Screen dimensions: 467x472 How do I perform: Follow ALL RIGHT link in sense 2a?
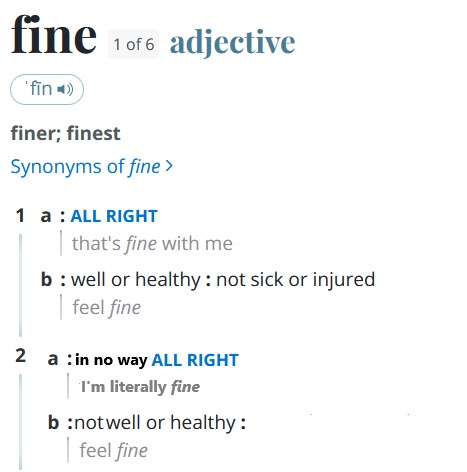(x=195, y=360)
